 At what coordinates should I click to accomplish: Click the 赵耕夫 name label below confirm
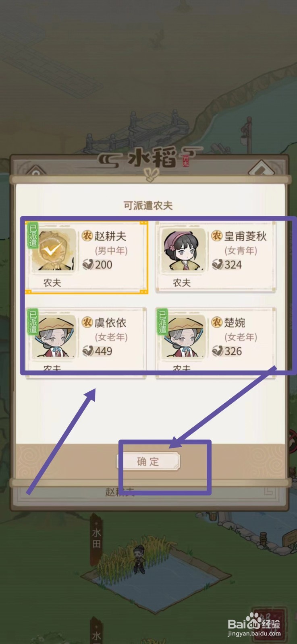coord(120,491)
